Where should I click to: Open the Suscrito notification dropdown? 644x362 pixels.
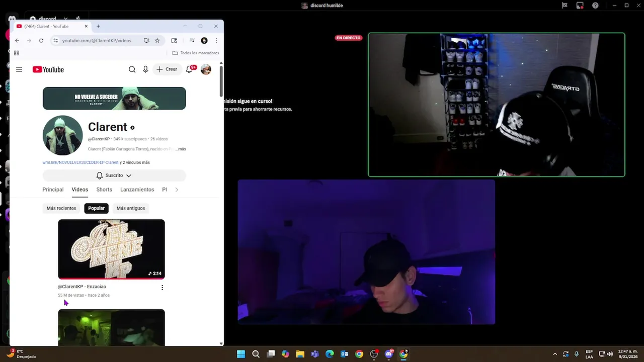point(114,175)
